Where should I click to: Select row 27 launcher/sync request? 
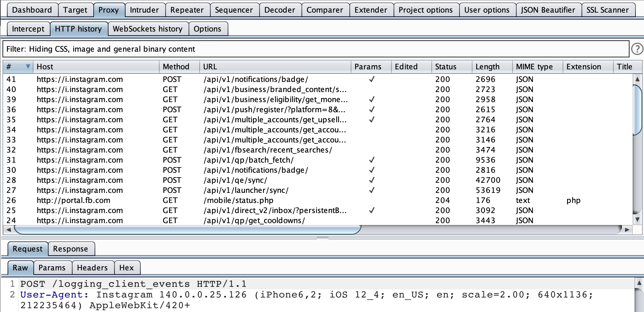coord(318,190)
